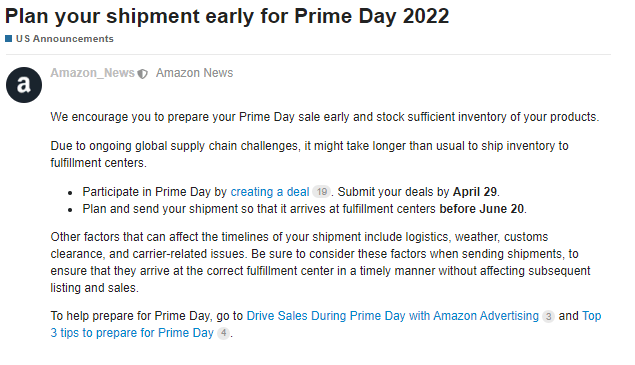
Task: Click the bold 'before June 20' text
Action: [x=482, y=209]
